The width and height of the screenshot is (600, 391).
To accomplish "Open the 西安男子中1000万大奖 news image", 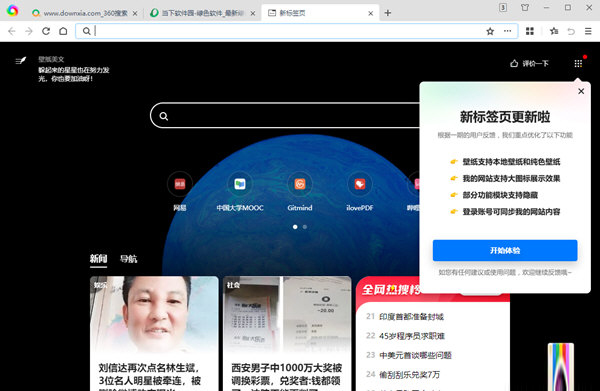I will (287, 315).
